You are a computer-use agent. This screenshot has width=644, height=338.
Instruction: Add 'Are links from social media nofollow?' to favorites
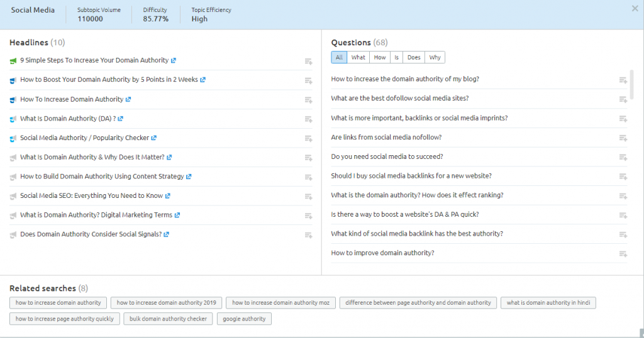click(x=623, y=138)
